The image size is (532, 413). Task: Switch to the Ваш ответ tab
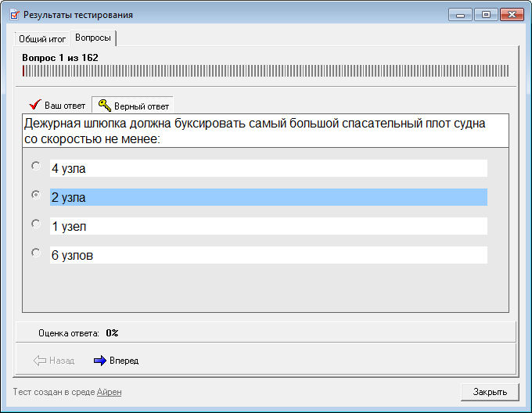tap(56, 106)
